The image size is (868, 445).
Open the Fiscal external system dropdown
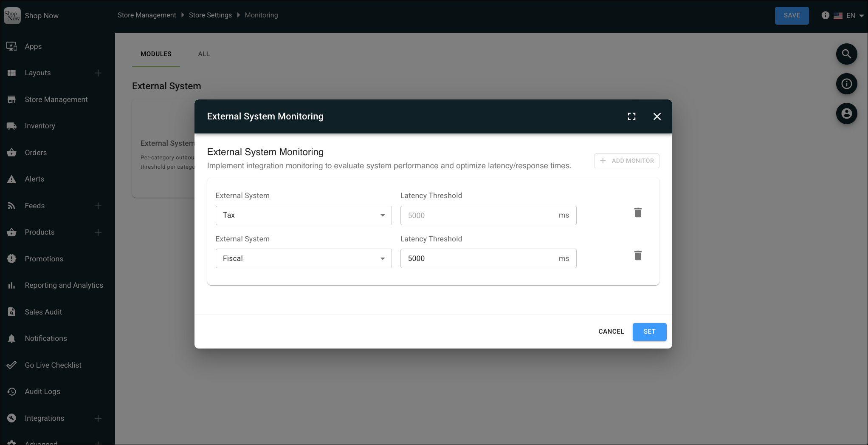(304, 258)
